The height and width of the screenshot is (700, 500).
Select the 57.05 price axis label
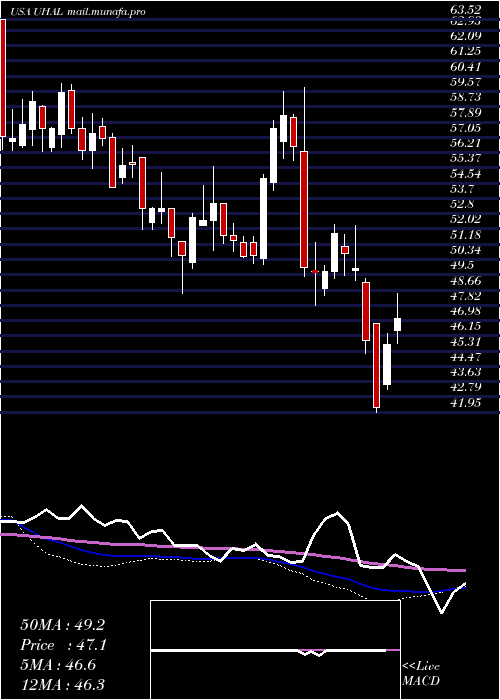(466, 128)
